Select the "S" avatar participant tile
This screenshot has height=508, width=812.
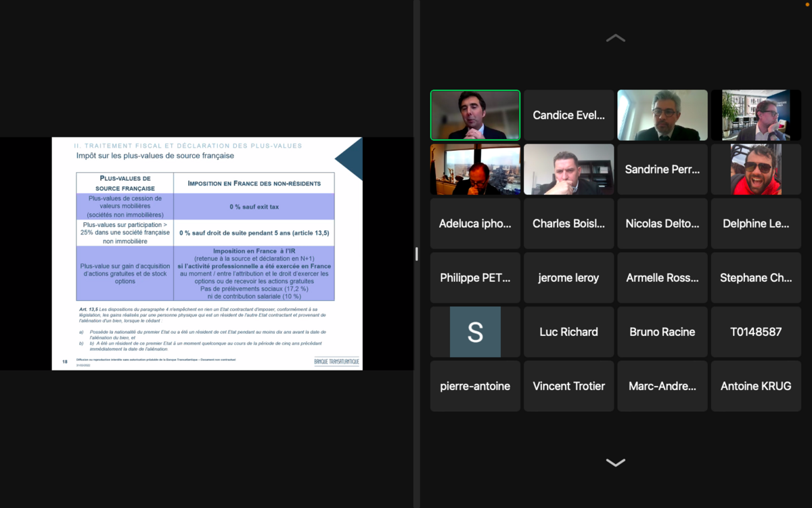(475, 332)
